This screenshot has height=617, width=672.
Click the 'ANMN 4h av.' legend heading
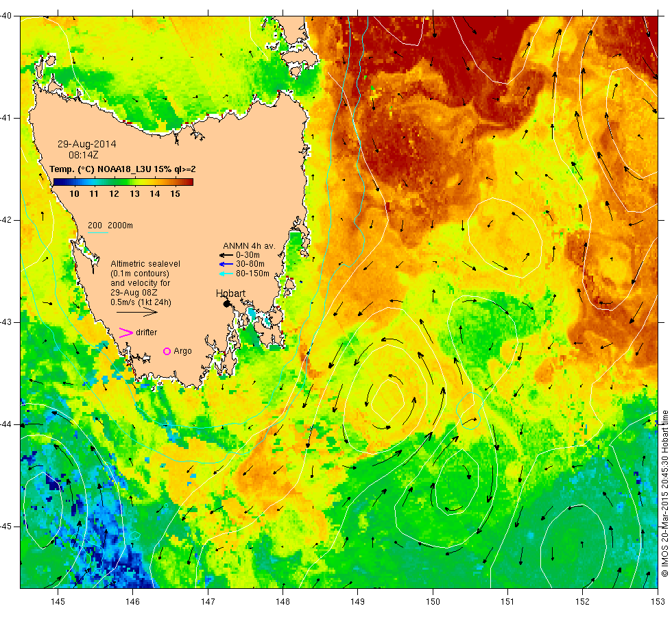click(x=249, y=246)
